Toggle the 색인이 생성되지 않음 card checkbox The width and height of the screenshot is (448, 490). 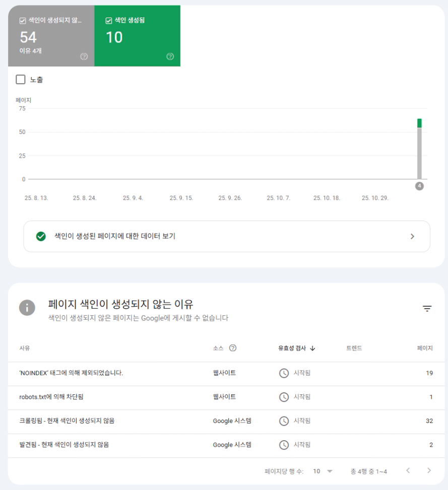[23, 21]
